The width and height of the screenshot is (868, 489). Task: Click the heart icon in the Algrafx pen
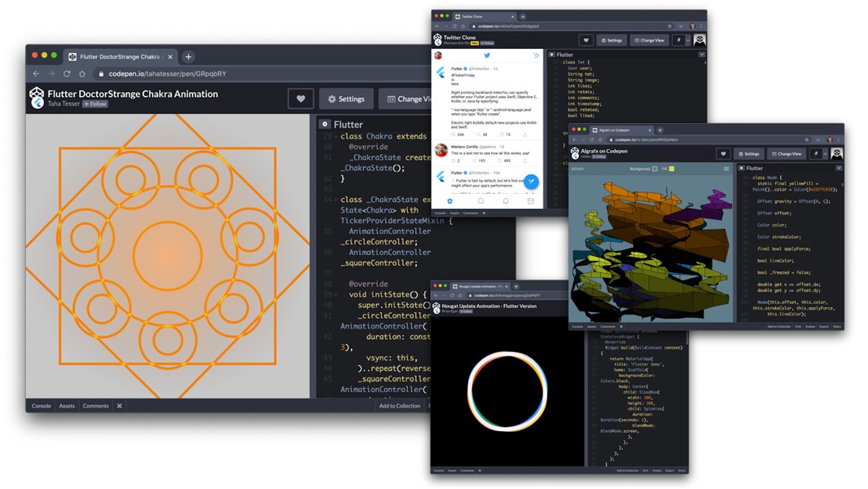pos(722,153)
